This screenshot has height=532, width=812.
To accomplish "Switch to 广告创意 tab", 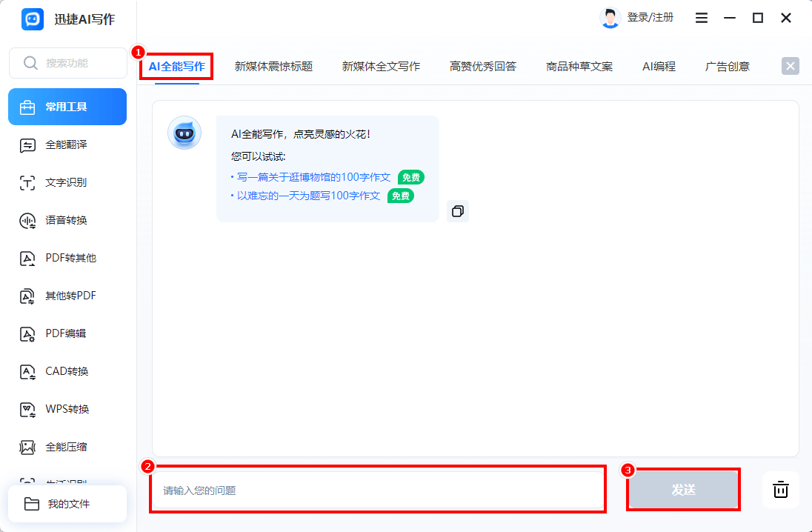I will point(727,66).
